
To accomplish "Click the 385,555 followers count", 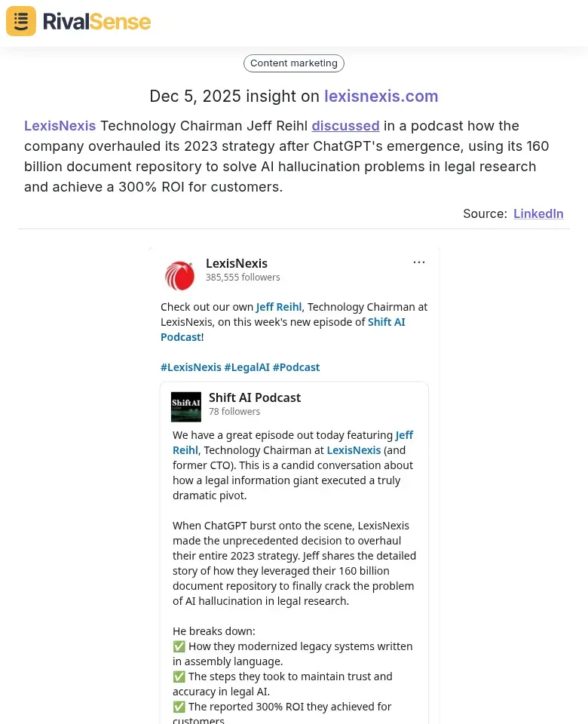I will point(243,278).
